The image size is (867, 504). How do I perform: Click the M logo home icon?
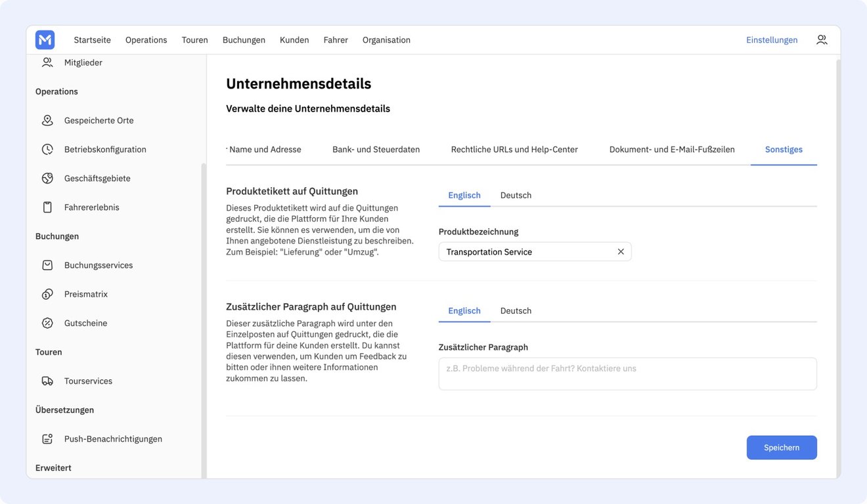tap(45, 40)
